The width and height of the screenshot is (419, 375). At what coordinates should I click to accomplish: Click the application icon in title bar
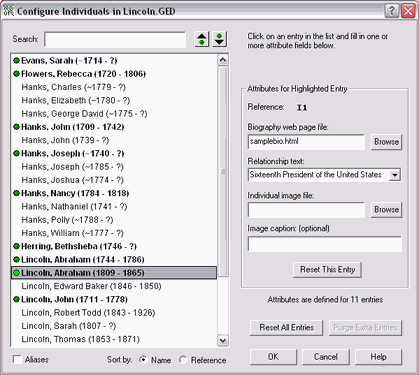click(x=9, y=11)
